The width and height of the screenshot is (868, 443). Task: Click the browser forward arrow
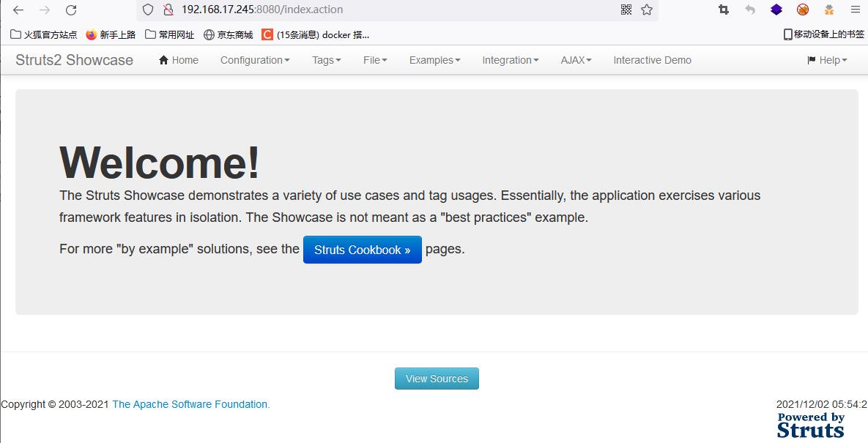[45, 10]
